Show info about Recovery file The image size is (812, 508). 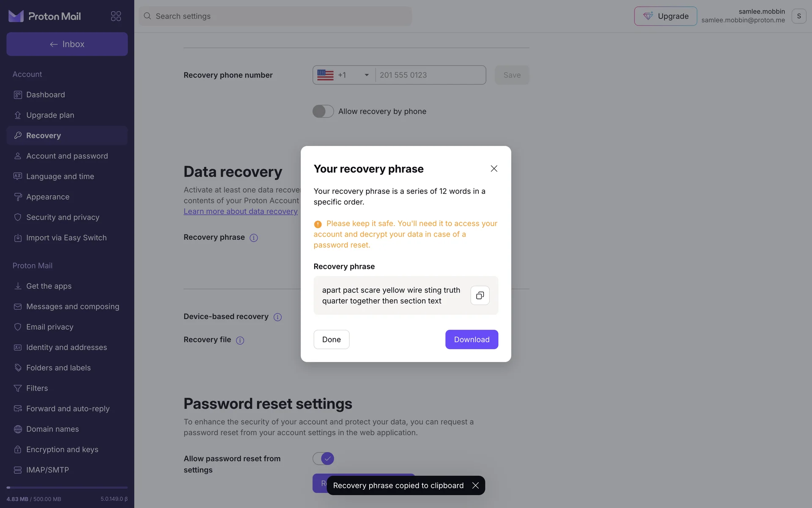pos(240,340)
